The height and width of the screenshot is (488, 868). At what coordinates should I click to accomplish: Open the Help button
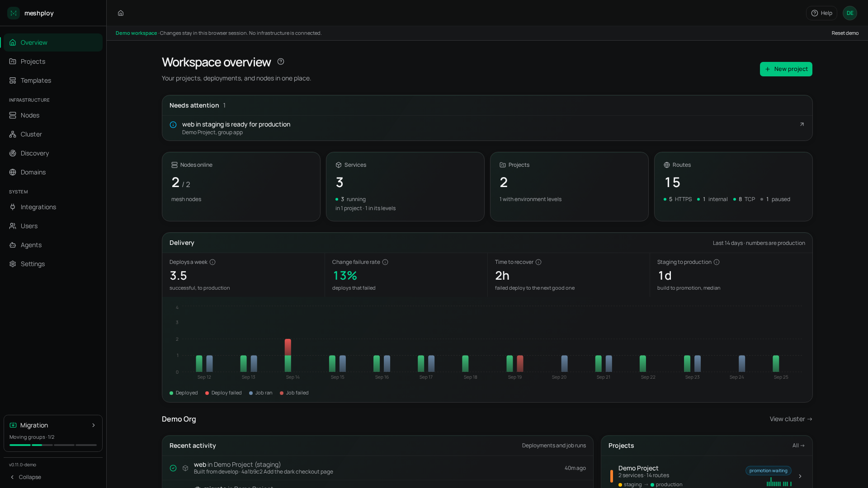(x=821, y=13)
